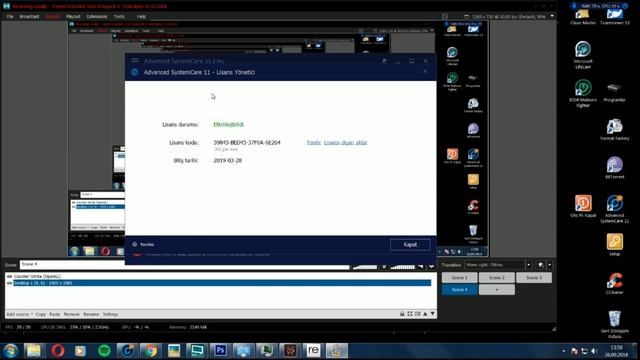Toggle visibility of Counter-Strike (OpenGL) source
The height and width of the screenshot is (360, 640).
[x=9, y=276]
